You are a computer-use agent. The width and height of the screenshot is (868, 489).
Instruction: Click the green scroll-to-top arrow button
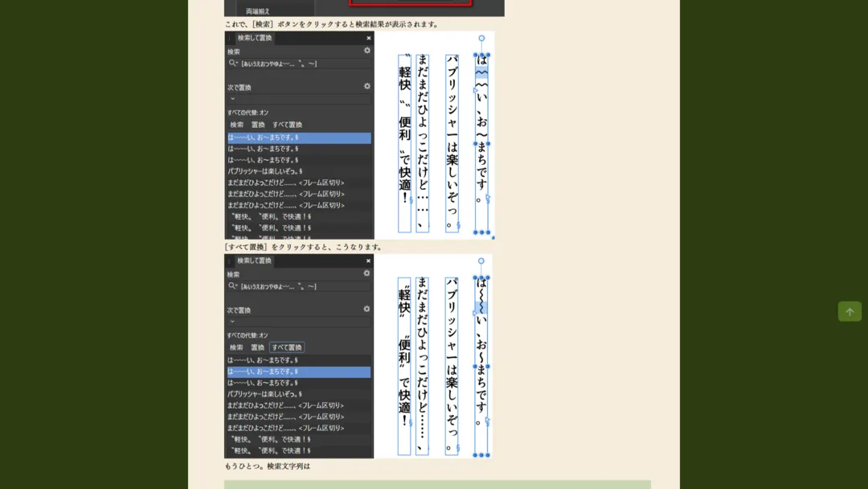[x=850, y=311]
